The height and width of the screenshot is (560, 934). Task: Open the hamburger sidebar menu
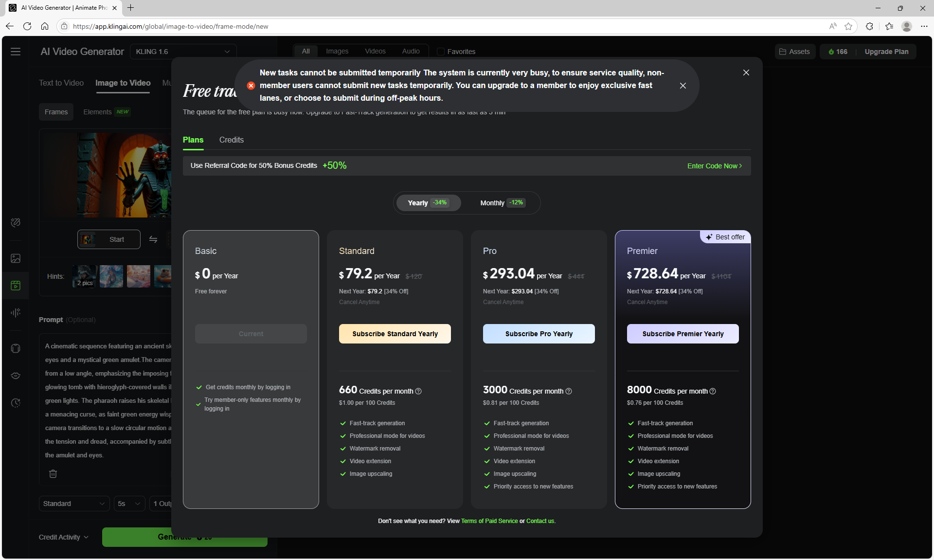16,52
